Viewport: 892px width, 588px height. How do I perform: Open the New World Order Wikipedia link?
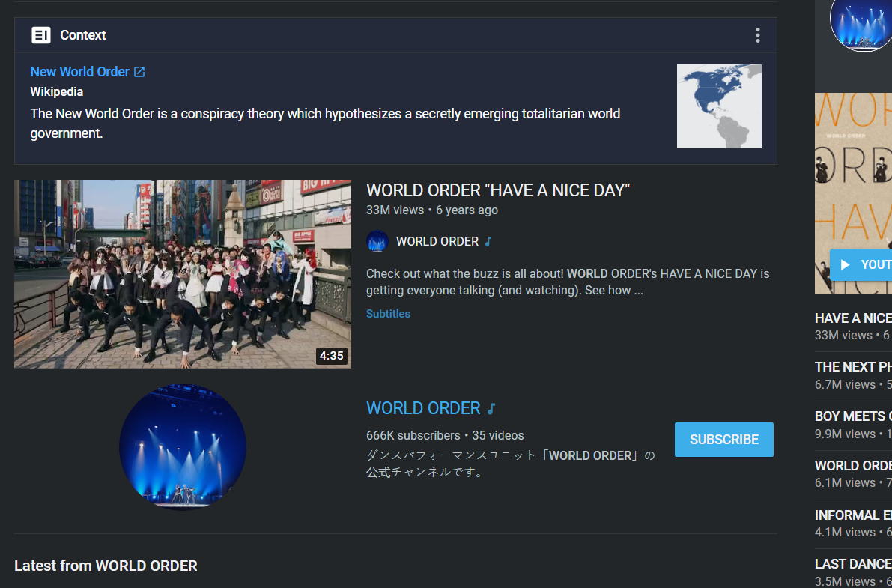pos(79,72)
